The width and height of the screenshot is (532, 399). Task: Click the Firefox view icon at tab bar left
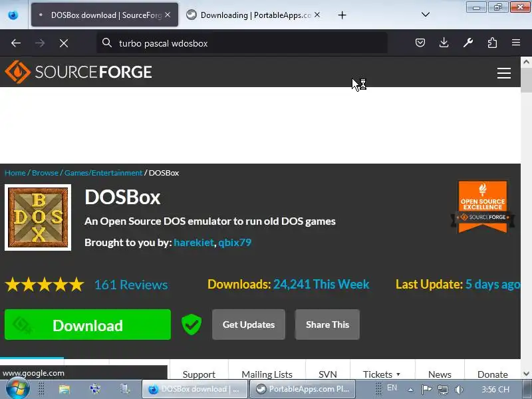(13, 15)
